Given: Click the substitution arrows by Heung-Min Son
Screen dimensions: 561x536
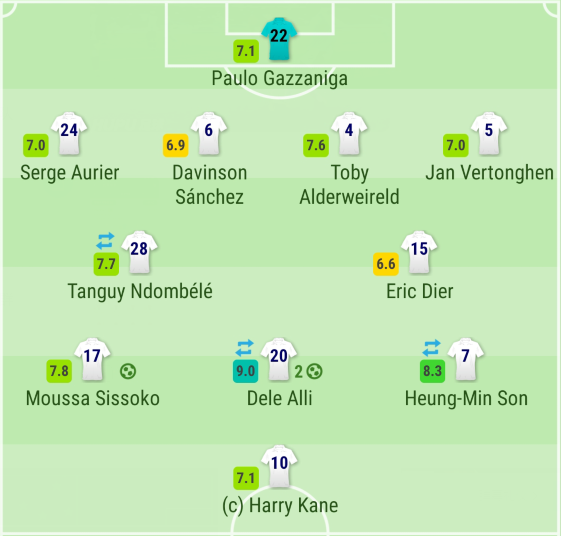Looking at the screenshot, I should tap(431, 348).
